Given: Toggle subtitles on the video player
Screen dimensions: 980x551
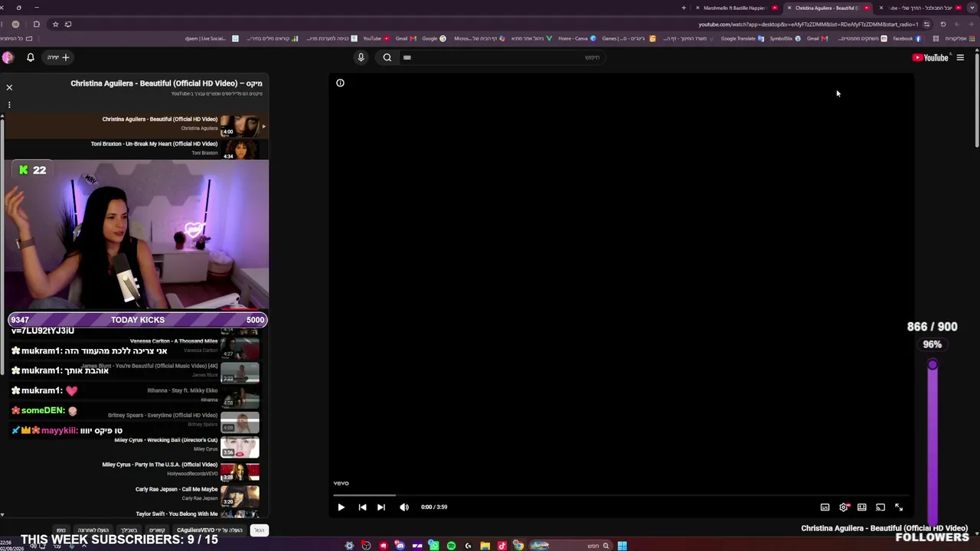Looking at the screenshot, I should coord(825,507).
